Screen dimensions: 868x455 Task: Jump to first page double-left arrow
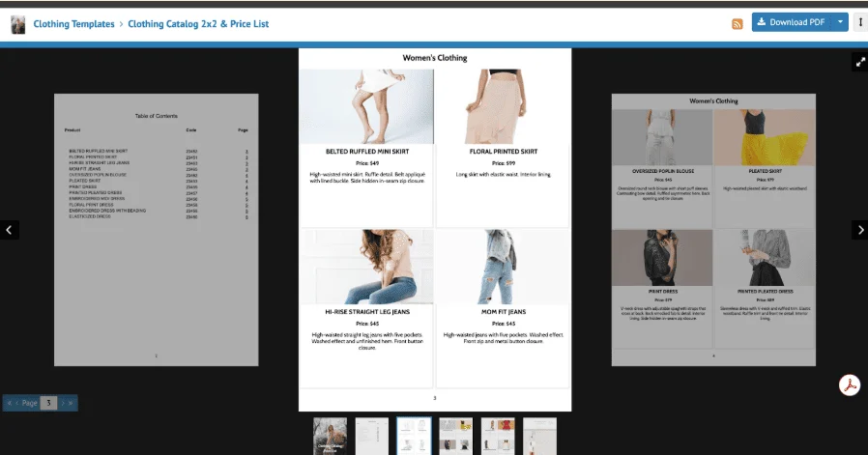point(10,403)
